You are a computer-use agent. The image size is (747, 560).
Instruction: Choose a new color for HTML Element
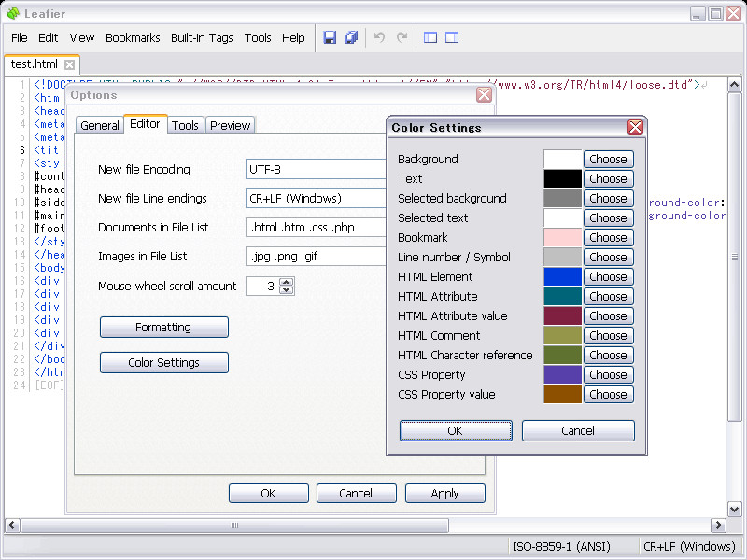click(x=608, y=277)
